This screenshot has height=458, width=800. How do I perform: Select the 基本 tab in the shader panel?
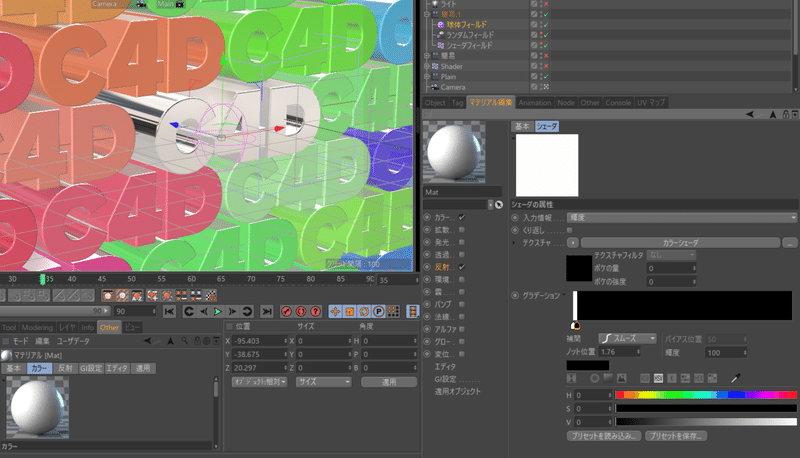tap(522, 126)
